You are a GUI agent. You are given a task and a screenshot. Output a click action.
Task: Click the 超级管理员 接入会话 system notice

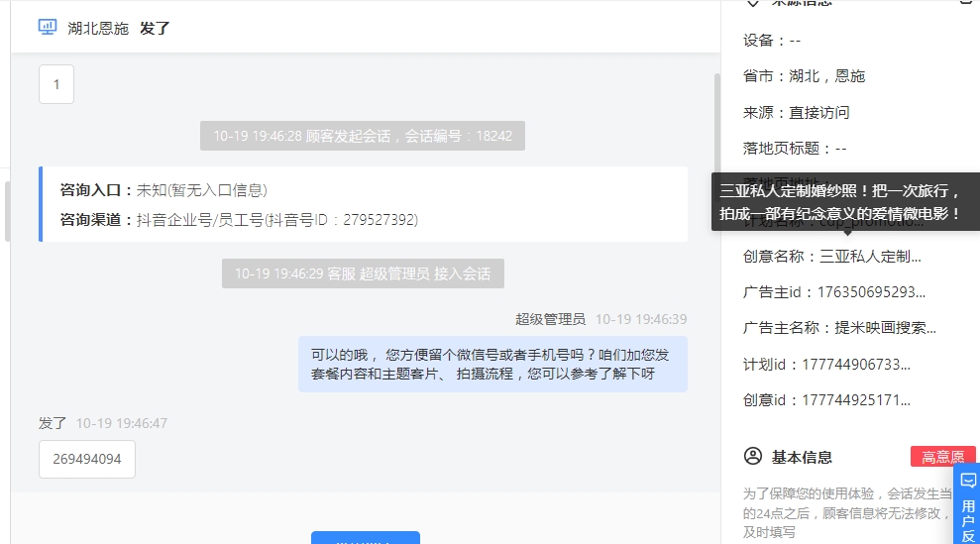point(363,273)
